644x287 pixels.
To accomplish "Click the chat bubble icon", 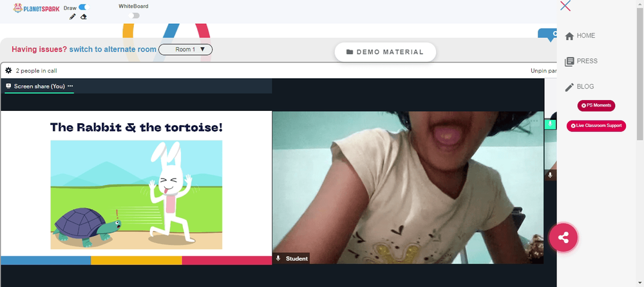I will pyautogui.click(x=548, y=35).
